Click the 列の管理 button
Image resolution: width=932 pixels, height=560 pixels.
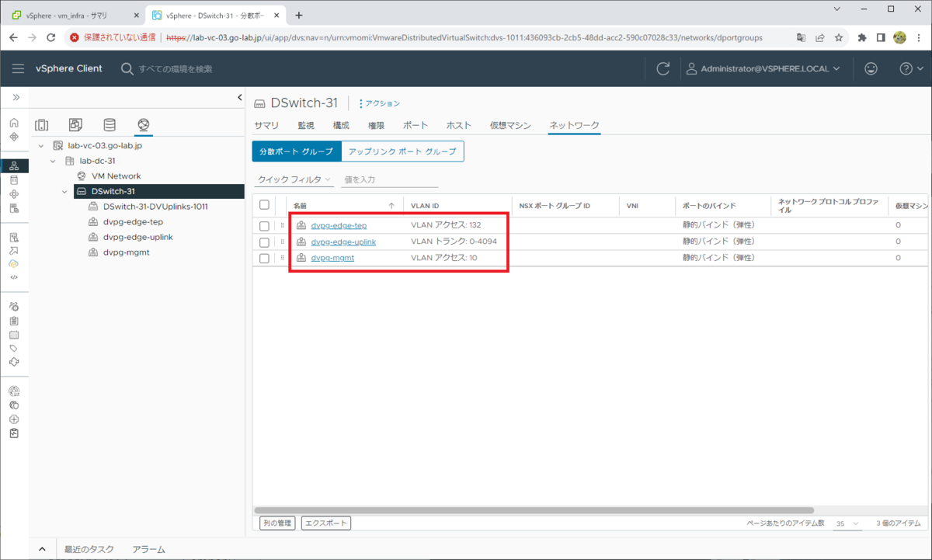[277, 523]
